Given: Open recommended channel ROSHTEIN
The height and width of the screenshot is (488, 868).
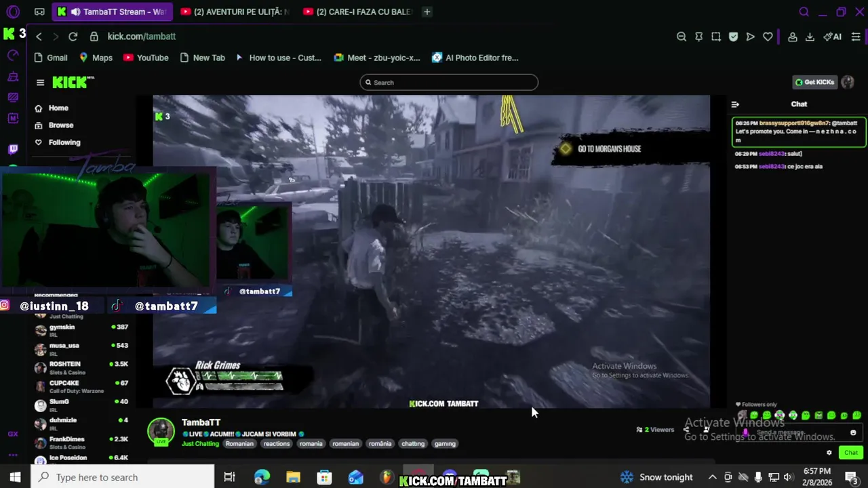Looking at the screenshot, I should click(x=81, y=367).
